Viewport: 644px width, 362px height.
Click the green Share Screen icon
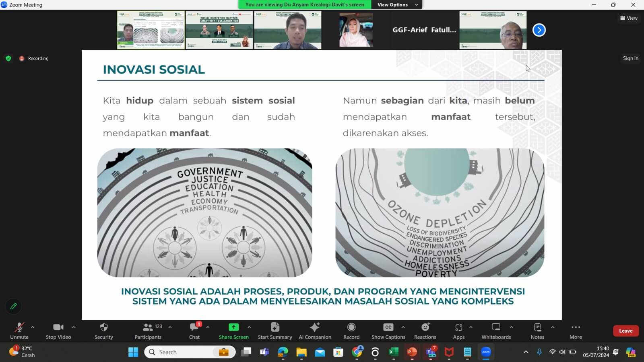tap(233, 327)
